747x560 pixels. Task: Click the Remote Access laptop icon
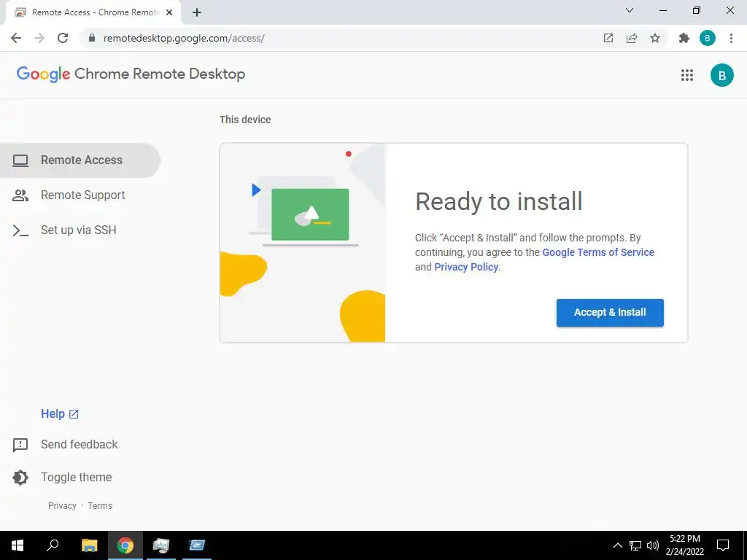pos(20,160)
